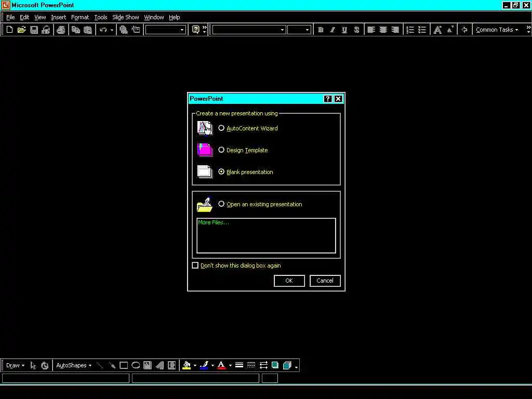Click the Office Assistant help icon
Image resolution: width=532 pixels, height=399 pixels.
tap(195, 30)
